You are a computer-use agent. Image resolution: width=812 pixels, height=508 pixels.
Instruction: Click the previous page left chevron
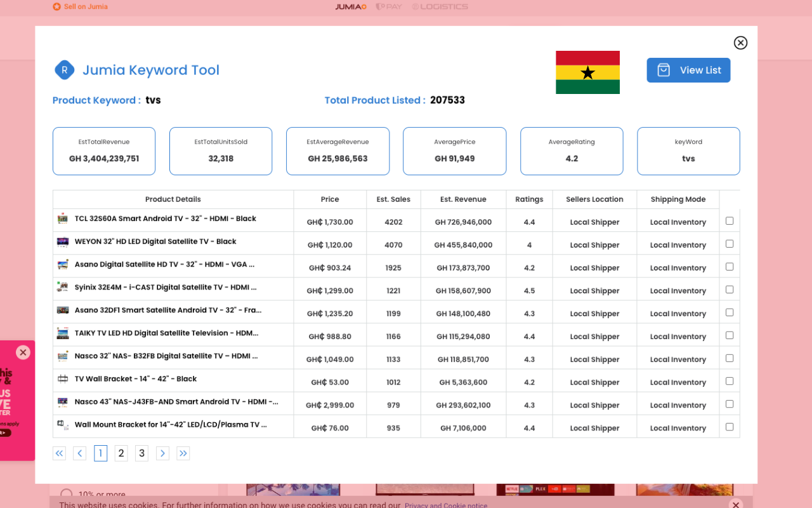79,453
